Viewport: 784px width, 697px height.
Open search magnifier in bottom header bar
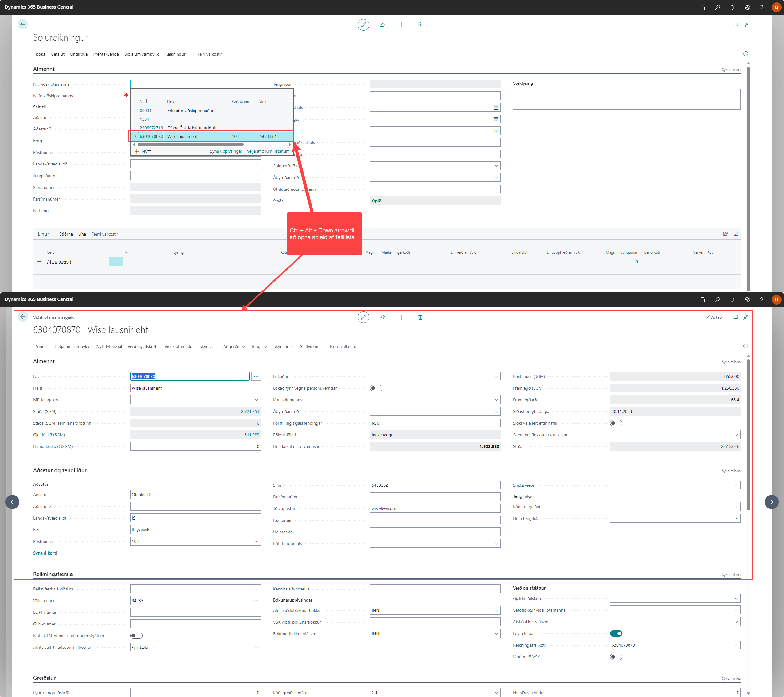coord(717,299)
